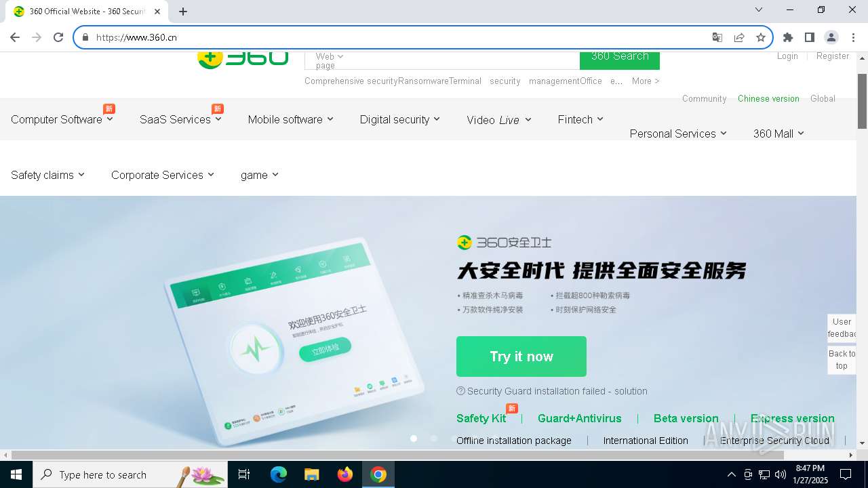Expand the game menu

coord(260,175)
